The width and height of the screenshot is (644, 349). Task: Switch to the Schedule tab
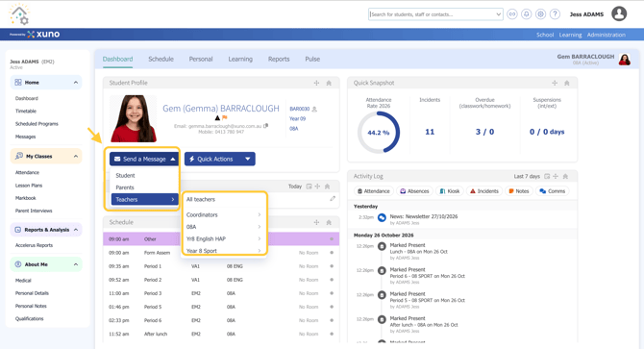161,59
